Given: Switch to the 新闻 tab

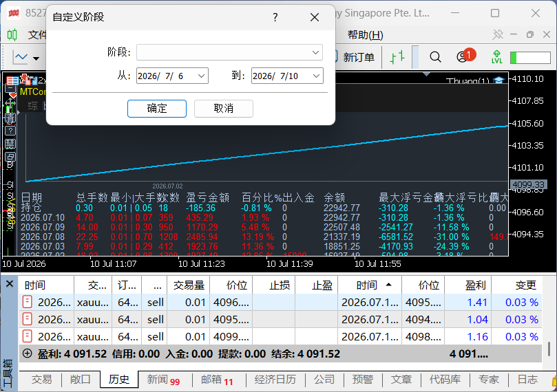Looking at the screenshot, I should [x=163, y=380].
